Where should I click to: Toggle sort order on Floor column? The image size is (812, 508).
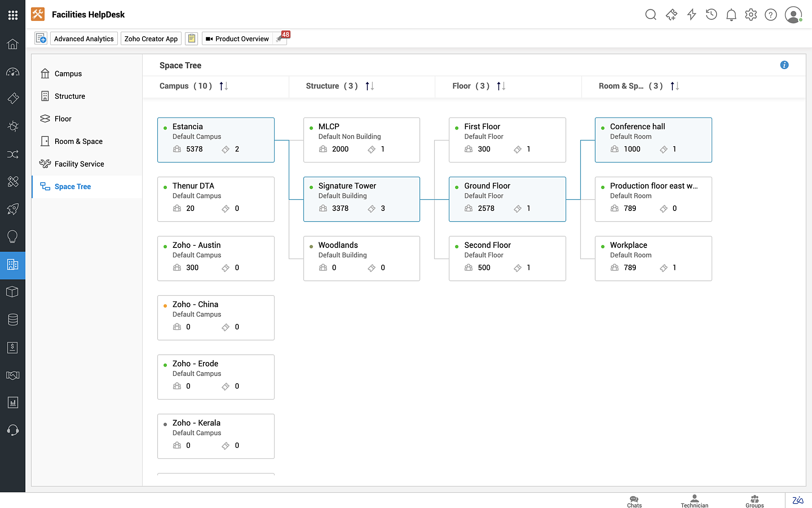(x=501, y=86)
